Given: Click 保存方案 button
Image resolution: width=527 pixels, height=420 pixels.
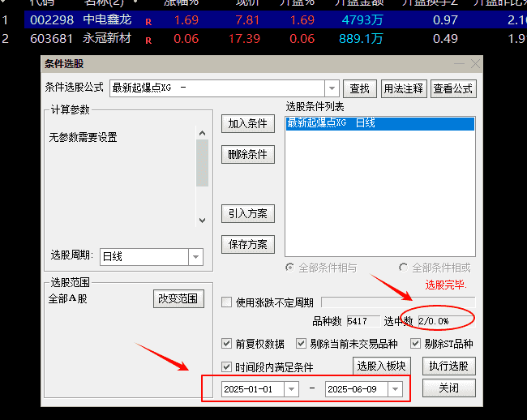Looking at the screenshot, I should point(248,244).
